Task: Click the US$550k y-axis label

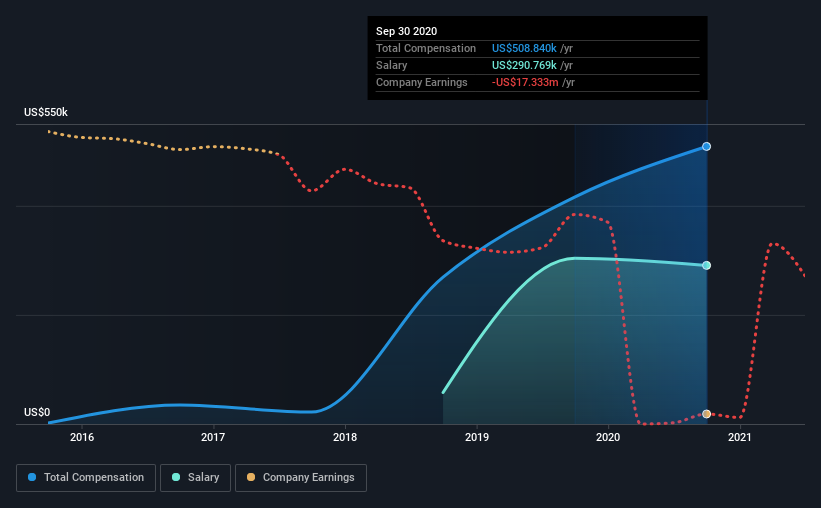Action: (x=46, y=113)
